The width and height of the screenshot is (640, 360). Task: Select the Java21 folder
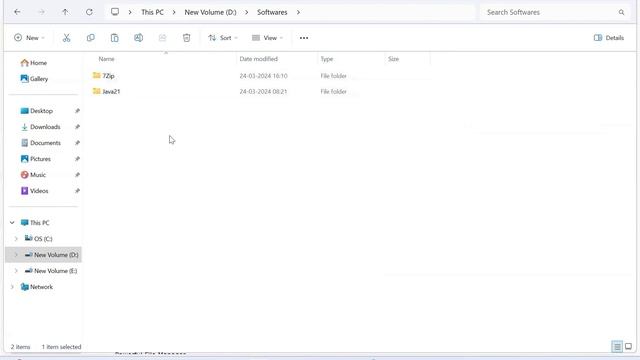(111, 91)
